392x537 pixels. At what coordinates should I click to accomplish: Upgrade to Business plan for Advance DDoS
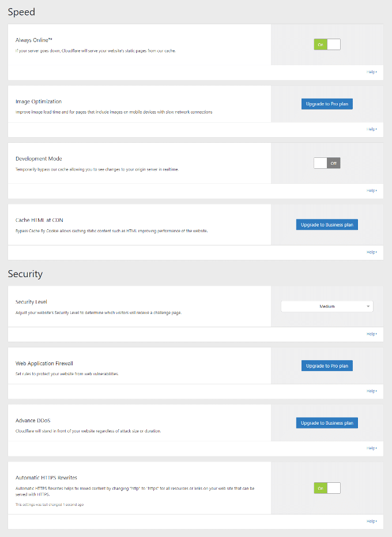327,423
